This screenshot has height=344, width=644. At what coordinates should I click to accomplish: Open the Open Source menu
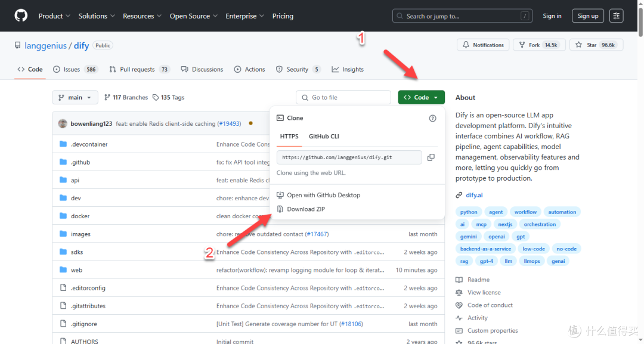pyautogui.click(x=194, y=16)
